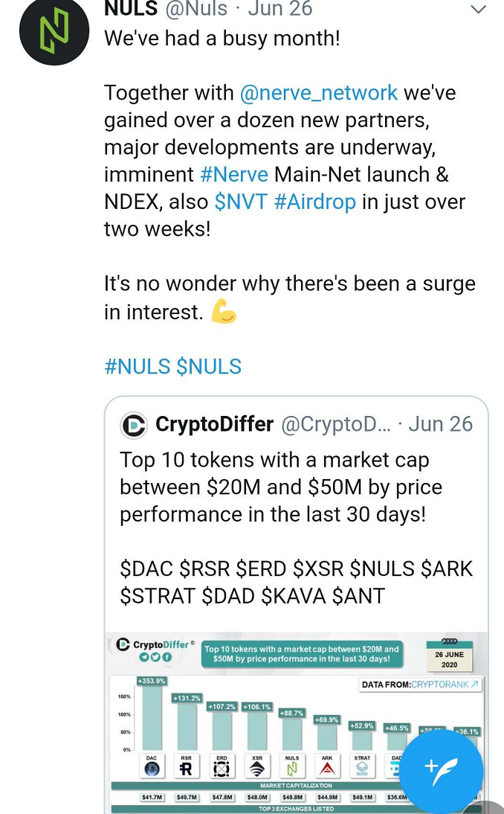The height and width of the screenshot is (814, 504).
Task: Tap the $NULS cashtag link
Action: pos(209,367)
